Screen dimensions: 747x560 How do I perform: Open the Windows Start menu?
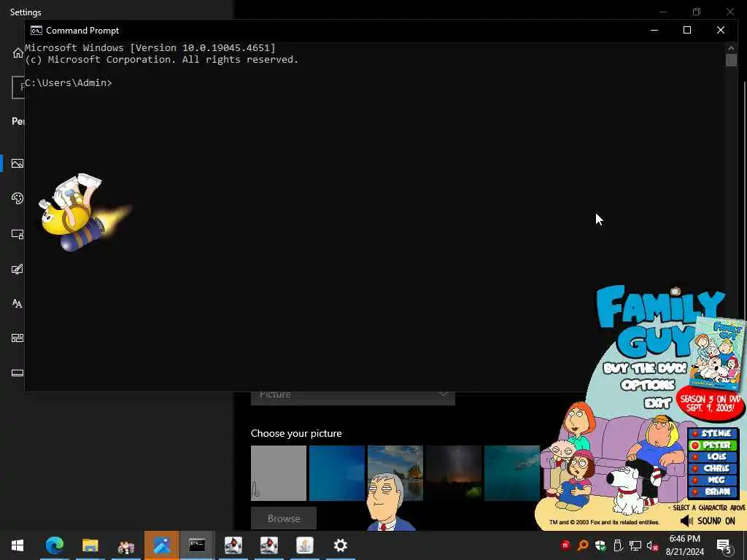(18, 545)
